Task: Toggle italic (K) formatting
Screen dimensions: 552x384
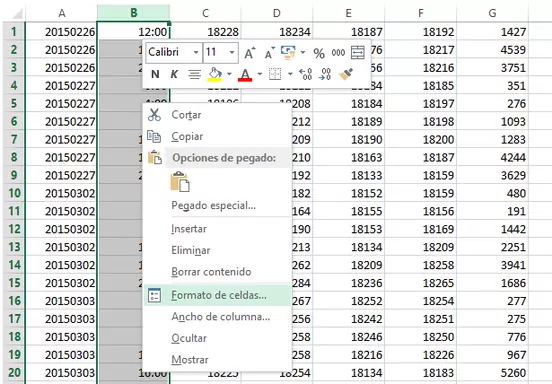Action: 174,74
